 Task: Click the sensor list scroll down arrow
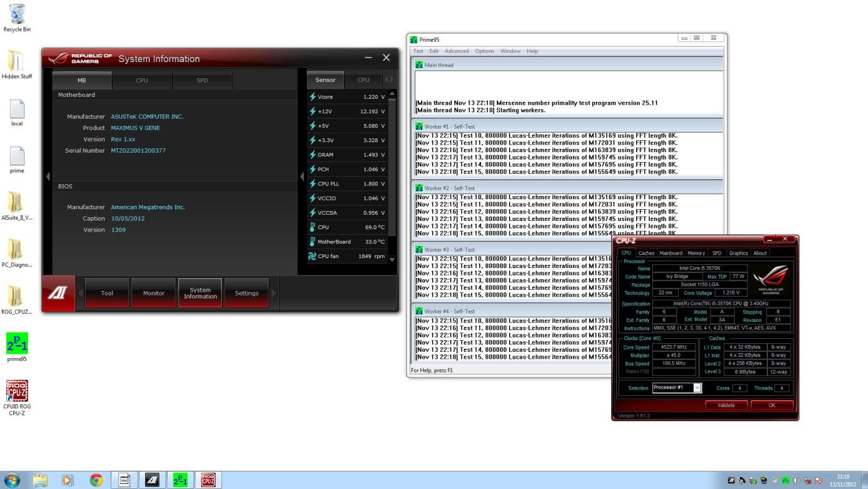pos(392,259)
